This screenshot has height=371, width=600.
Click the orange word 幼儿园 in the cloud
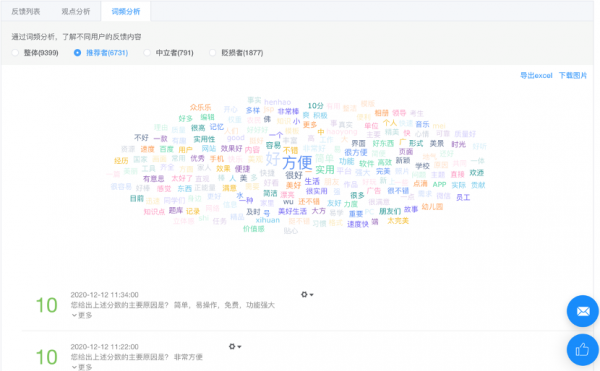[432, 207]
